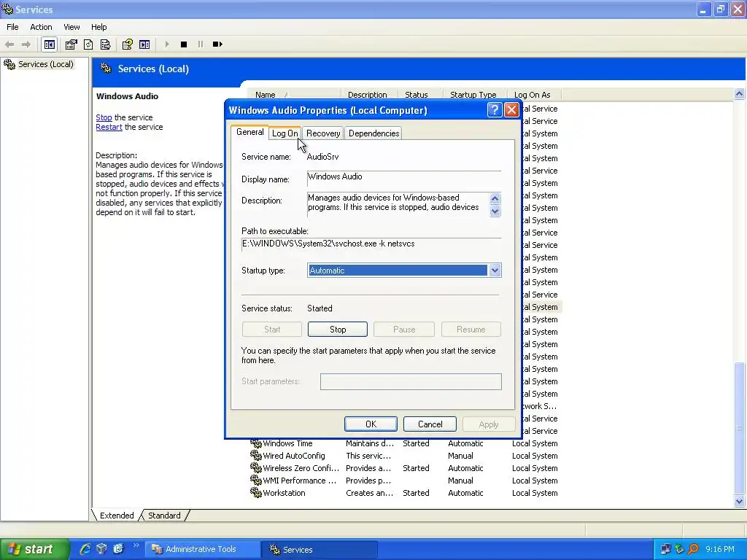Open the Startup type dropdown arrow

(495, 271)
